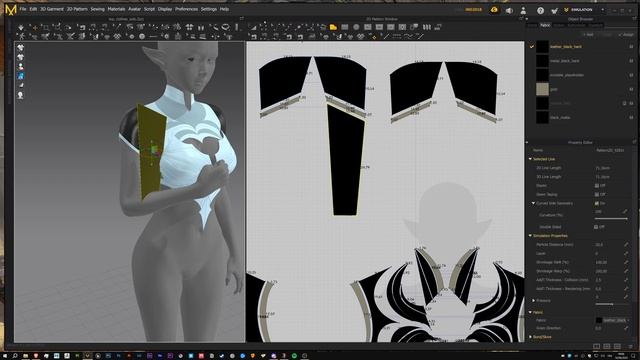Open the Sewing menu
The height and width of the screenshot is (360, 640).
click(x=98, y=9)
